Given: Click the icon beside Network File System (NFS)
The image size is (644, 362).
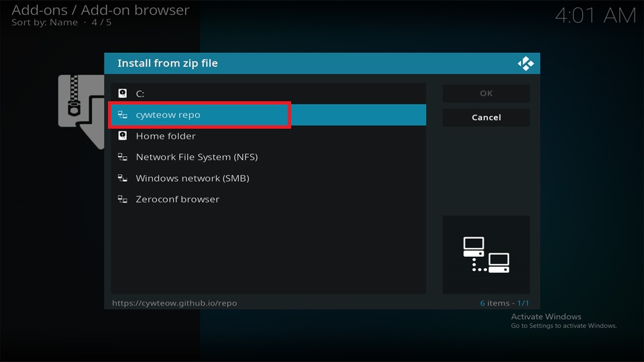Looking at the screenshot, I should (122, 157).
